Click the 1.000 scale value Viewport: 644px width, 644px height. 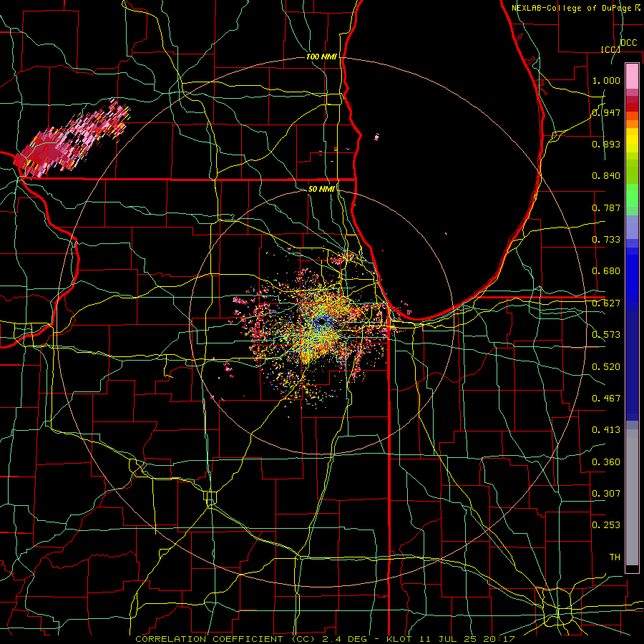point(606,80)
